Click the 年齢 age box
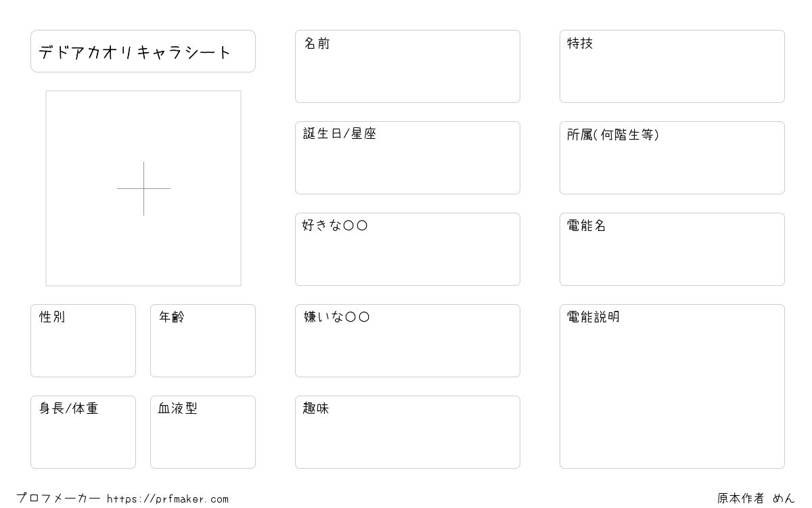812x508 pixels. (x=203, y=341)
